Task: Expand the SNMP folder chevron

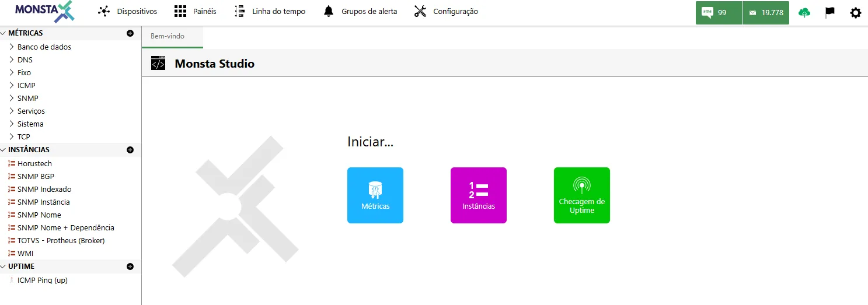Action: (x=12, y=98)
